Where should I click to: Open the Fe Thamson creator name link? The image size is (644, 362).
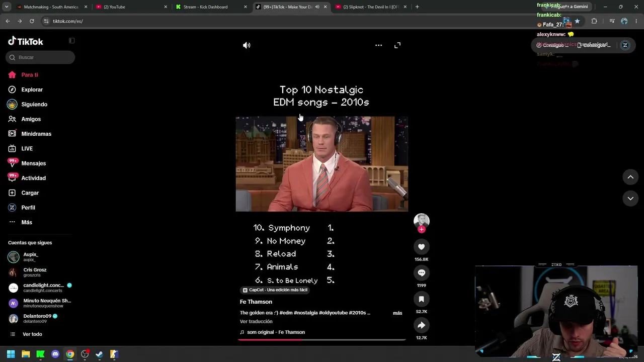pos(256,302)
